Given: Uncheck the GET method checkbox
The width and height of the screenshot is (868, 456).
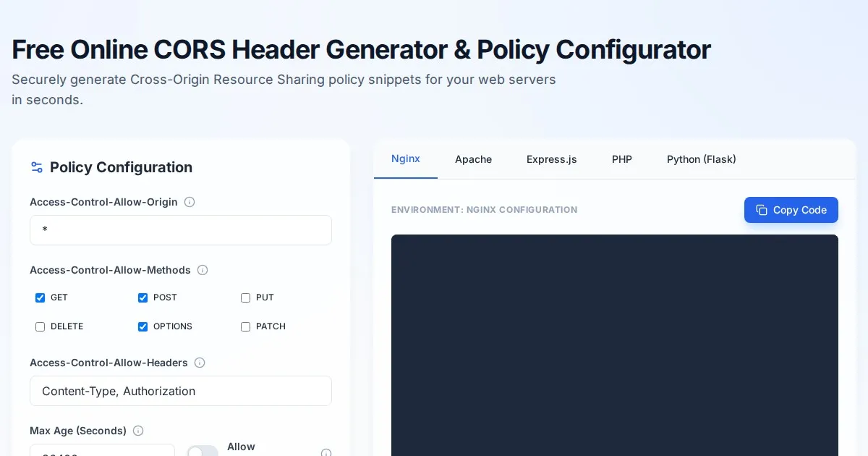Looking at the screenshot, I should coord(41,297).
